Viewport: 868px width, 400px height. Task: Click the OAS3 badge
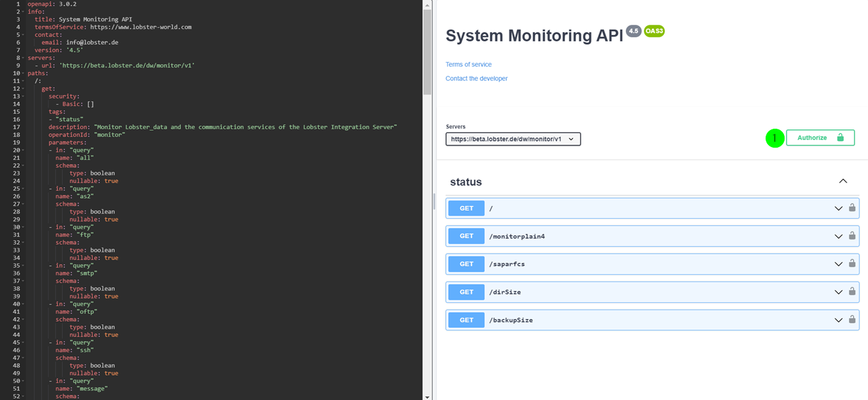(x=654, y=31)
